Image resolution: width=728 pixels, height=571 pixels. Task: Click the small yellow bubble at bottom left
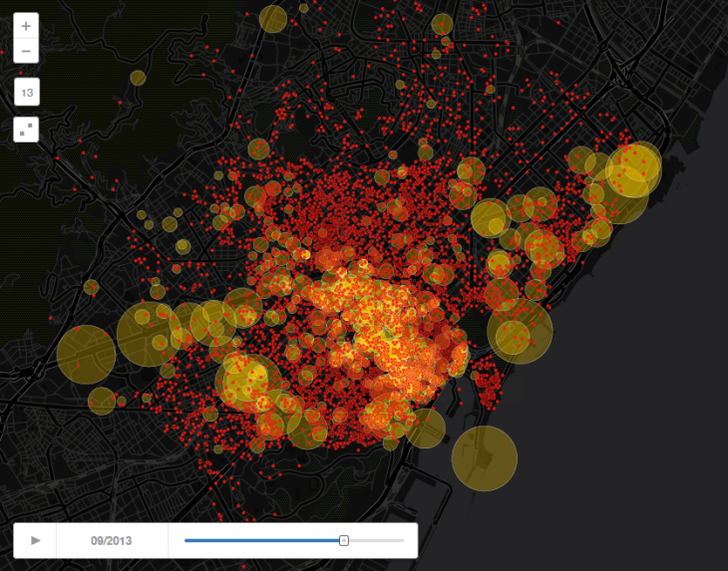point(102,401)
